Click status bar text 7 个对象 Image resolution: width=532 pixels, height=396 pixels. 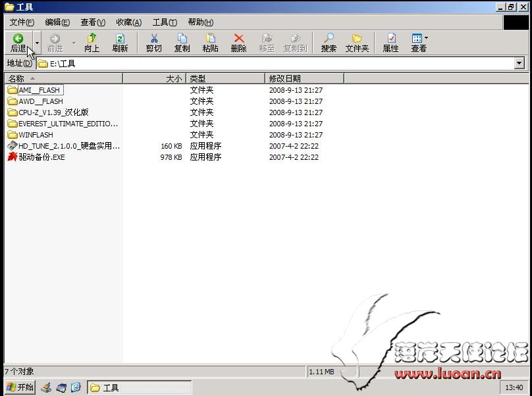(x=19, y=372)
